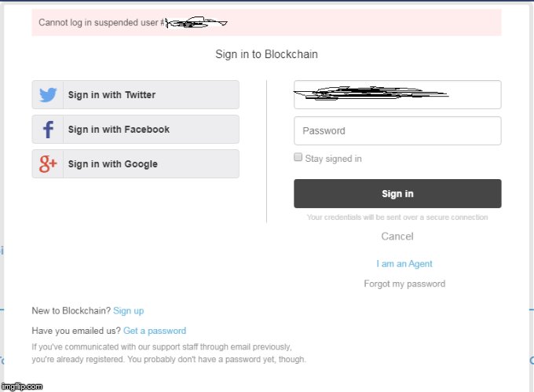The height and width of the screenshot is (392, 534).
Task: Choose Sign in with Facebook
Action: pos(136,130)
